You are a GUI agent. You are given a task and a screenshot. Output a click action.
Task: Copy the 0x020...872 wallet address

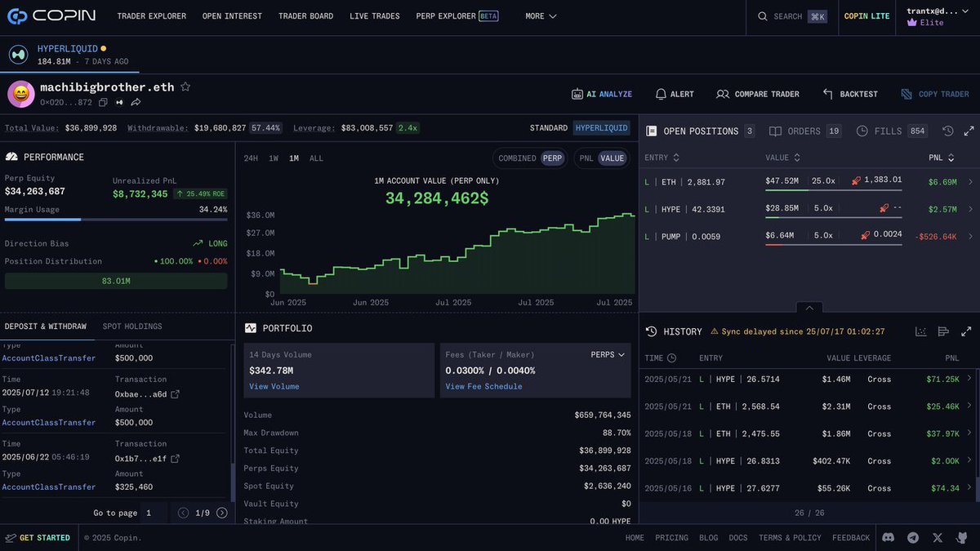[x=103, y=102]
